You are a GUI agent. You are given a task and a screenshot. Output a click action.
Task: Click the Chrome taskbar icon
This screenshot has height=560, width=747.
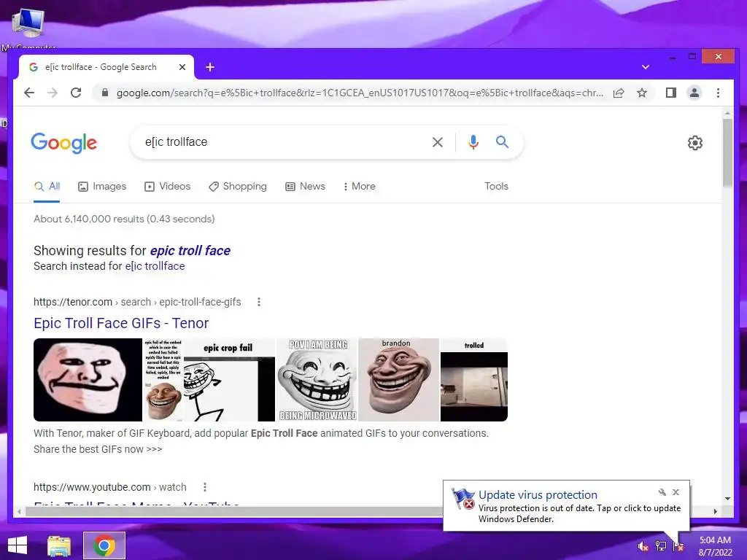104,545
